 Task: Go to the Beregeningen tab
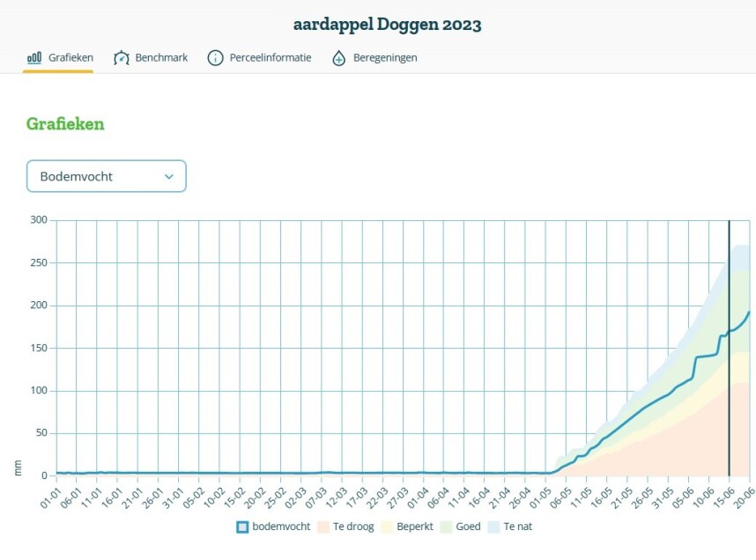385,58
